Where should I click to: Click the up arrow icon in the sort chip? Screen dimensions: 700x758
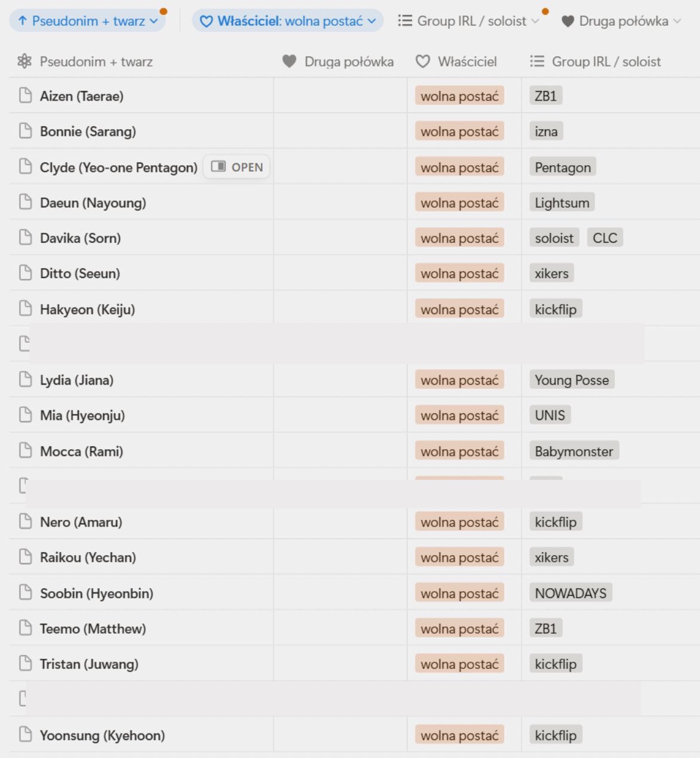coord(23,21)
